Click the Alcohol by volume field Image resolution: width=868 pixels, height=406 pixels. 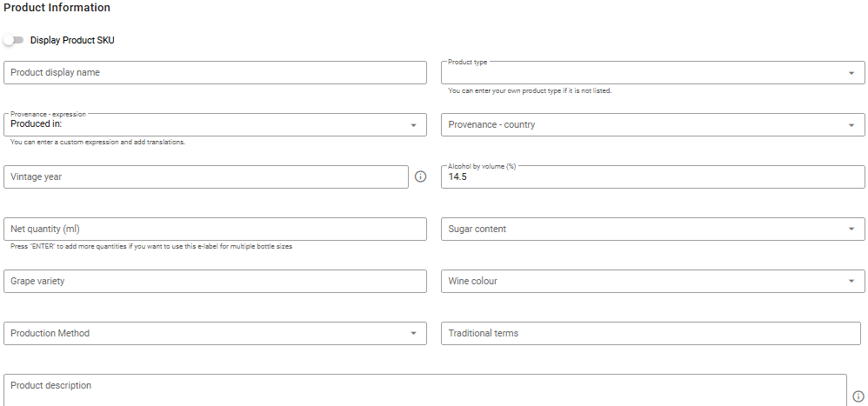click(x=652, y=176)
